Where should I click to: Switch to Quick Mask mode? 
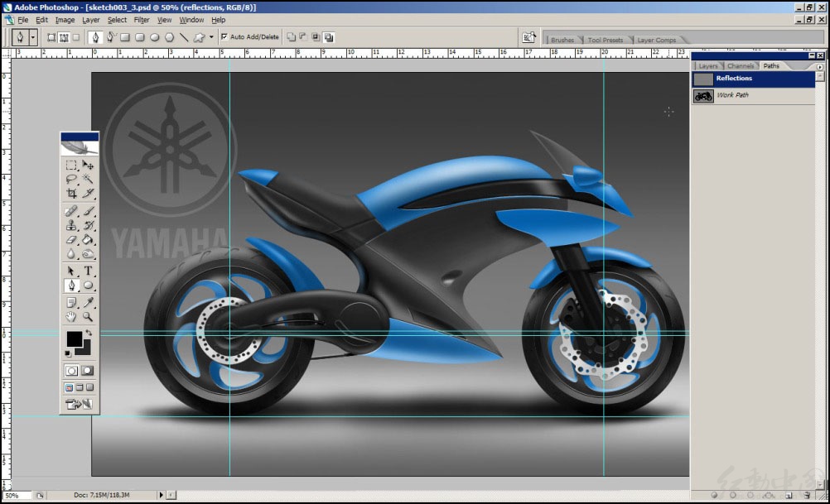(88, 371)
